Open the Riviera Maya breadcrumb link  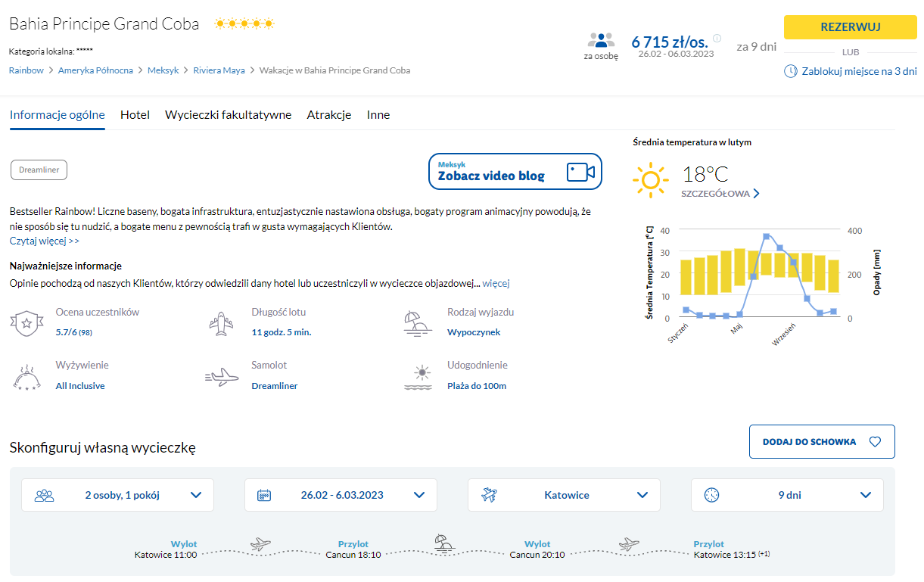(219, 70)
